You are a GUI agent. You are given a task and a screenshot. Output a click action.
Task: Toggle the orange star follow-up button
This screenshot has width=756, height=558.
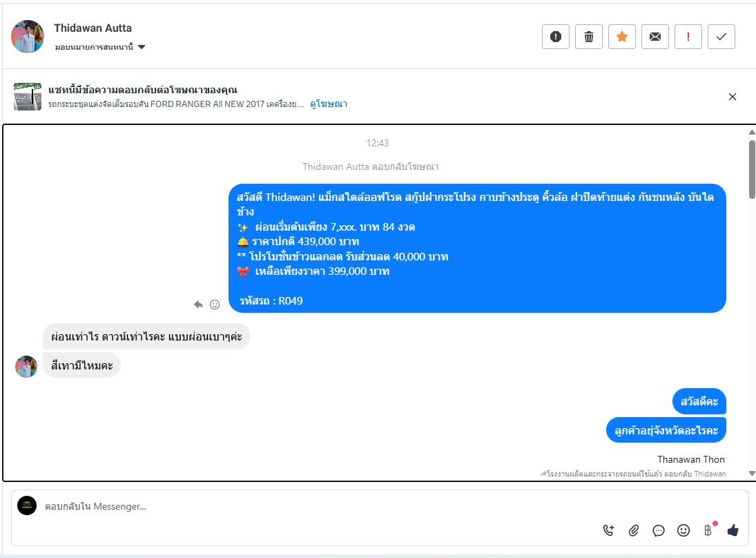pos(622,37)
